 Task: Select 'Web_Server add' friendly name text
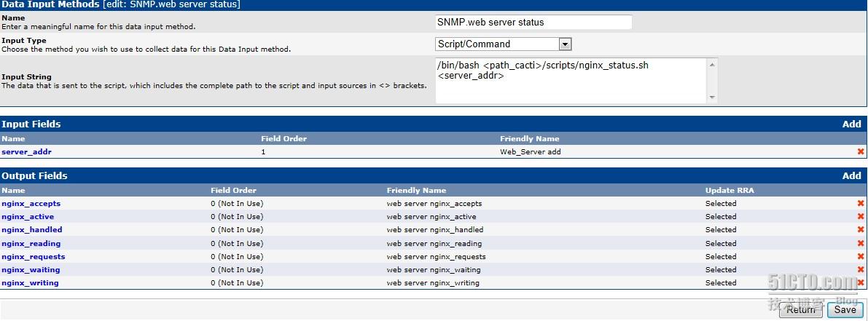[531, 151]
